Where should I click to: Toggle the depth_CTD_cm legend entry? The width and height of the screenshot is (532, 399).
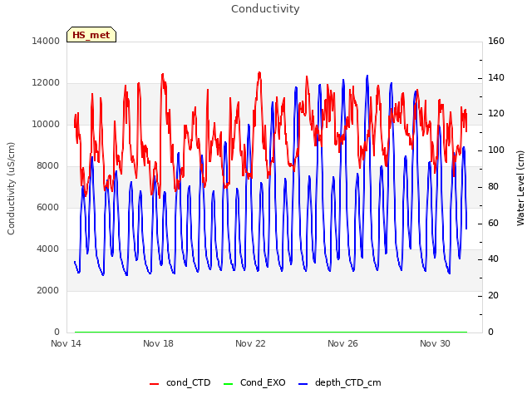click(x=340, y=382)
